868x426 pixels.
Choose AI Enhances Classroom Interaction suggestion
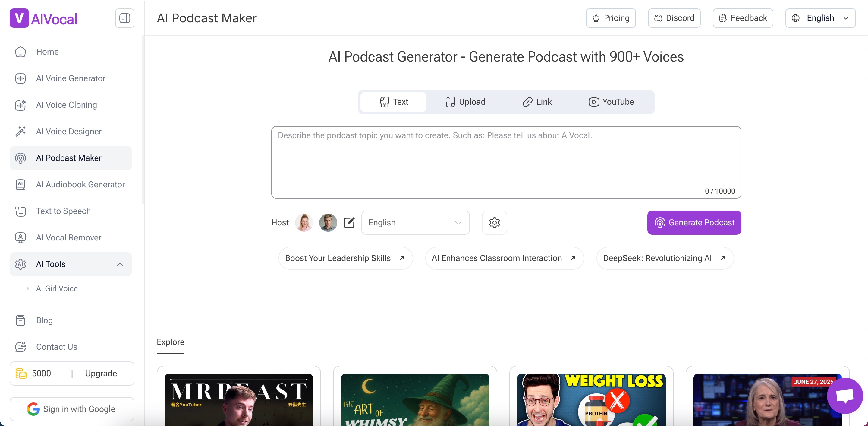pyautogui.click(x=505, y=258)
